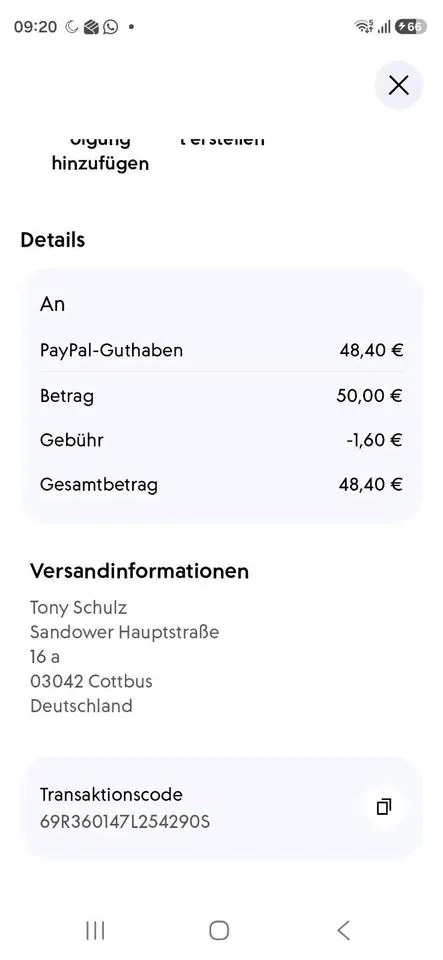Copy the Transaktionscode with the copy icon

point(384,807)
